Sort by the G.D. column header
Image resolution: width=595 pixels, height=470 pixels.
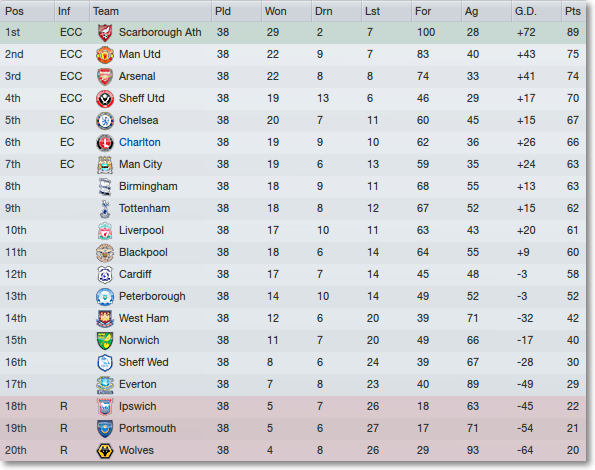tap(526, 11)
